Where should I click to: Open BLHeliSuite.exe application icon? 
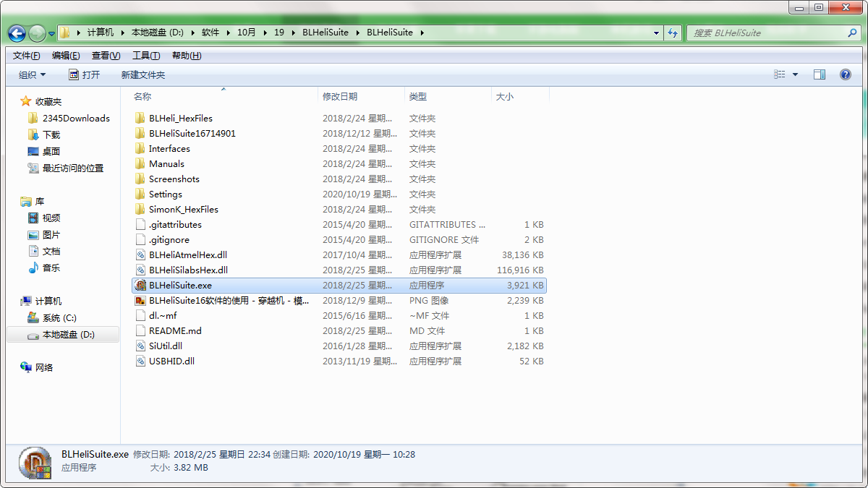coord(141,285)
